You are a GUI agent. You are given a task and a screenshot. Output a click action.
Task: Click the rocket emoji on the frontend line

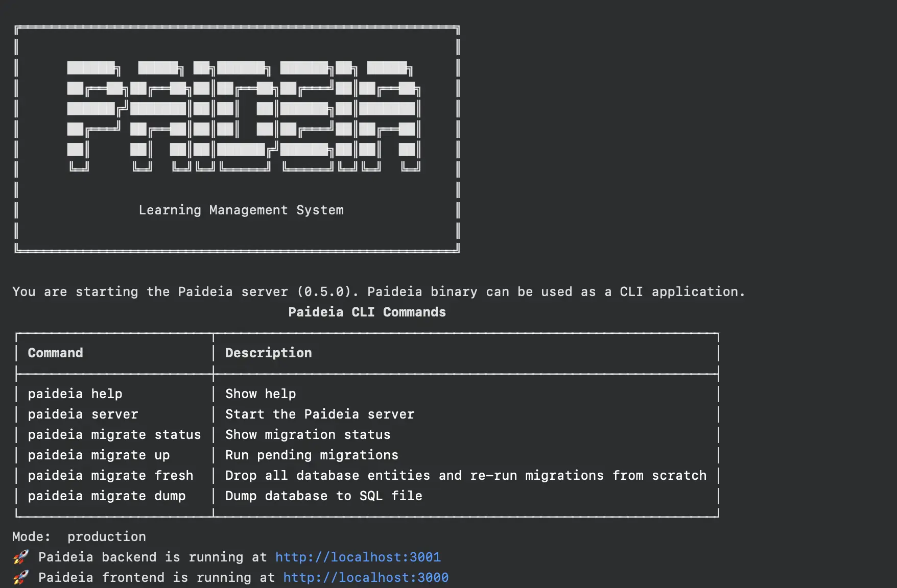click(x=21, y=577)
